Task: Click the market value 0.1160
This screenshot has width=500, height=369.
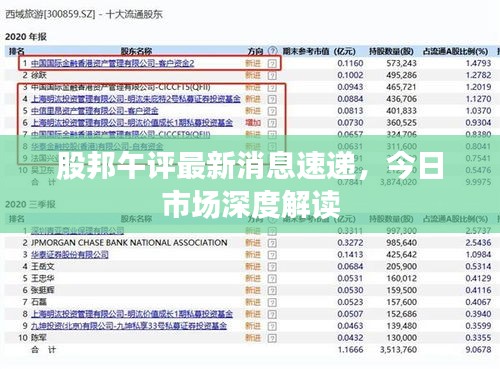Action: [x=350, y=63]
